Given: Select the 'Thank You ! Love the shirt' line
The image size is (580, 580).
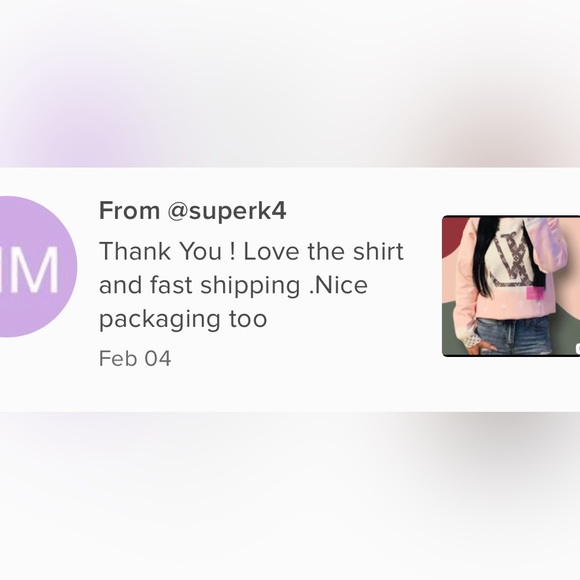Looking at the screenshot, I should (x=251, y=252).
